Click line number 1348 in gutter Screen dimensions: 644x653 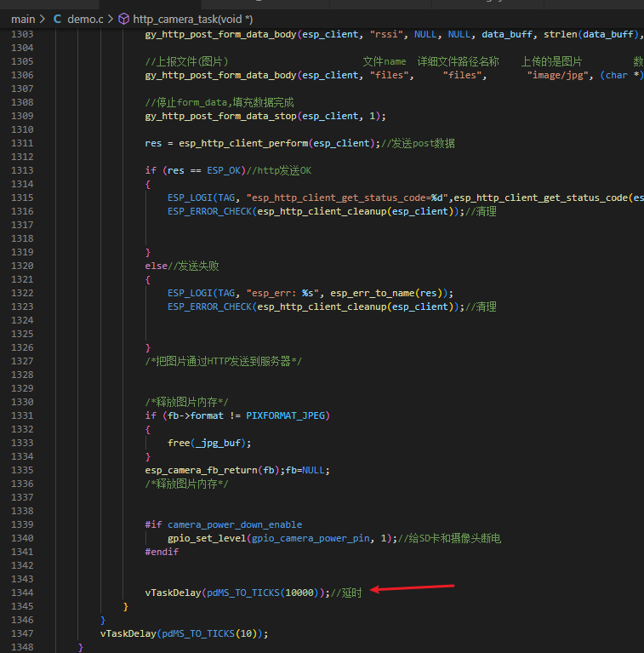[22, 647]
